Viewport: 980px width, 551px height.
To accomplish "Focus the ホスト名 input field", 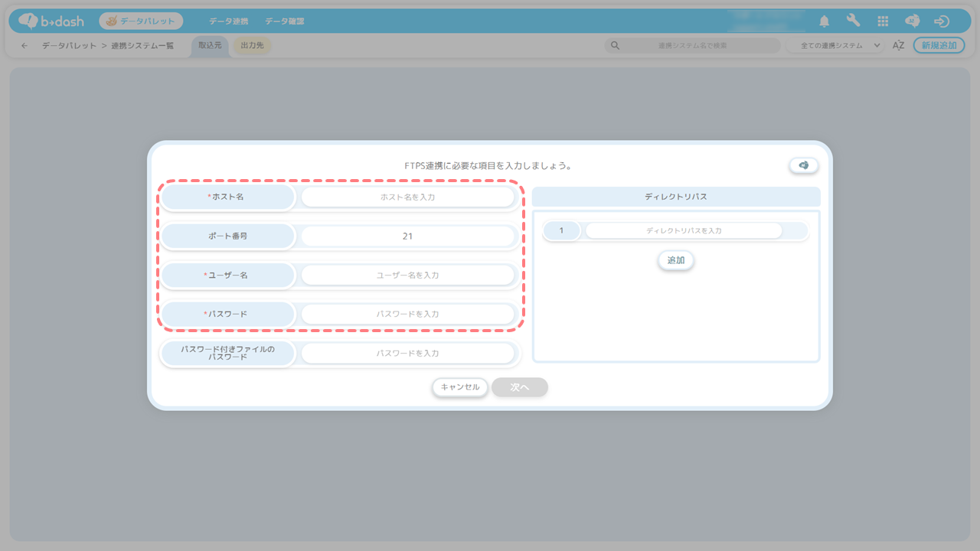I will [x=407, y=197].
